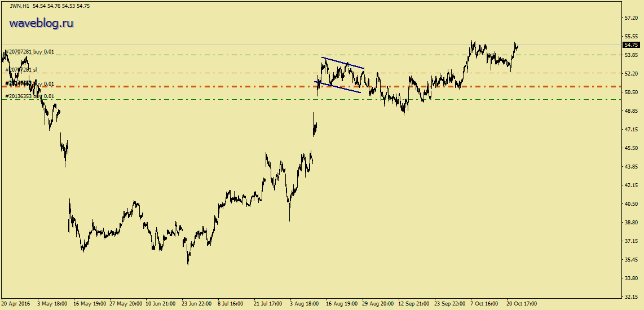The image size is (644, 310).
Task: Click the 45.50 price axis label
Action: click(x=630, y=148)
